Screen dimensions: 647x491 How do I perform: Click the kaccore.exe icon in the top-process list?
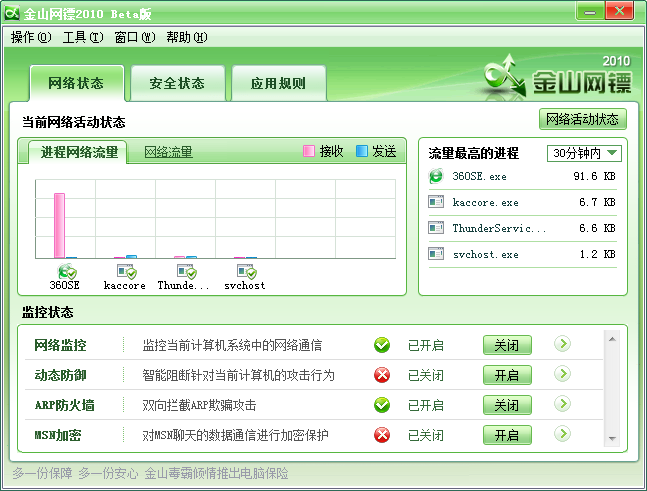click(436, 202)
